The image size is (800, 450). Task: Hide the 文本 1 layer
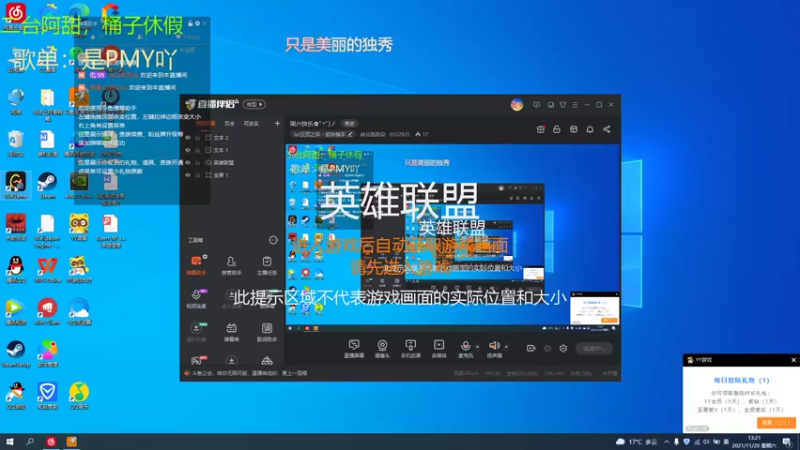(x=188, y=150)
